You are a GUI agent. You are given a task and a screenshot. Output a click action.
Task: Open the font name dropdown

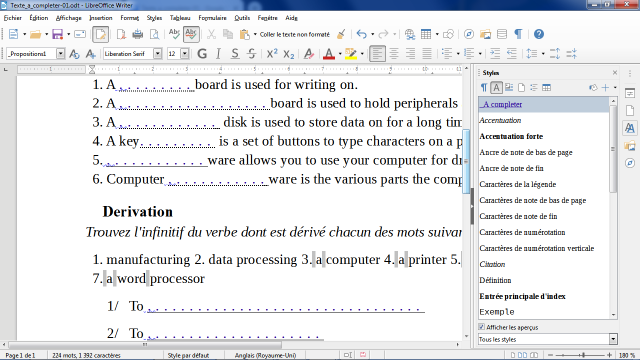pyautogui.click(x=158, y=54)
